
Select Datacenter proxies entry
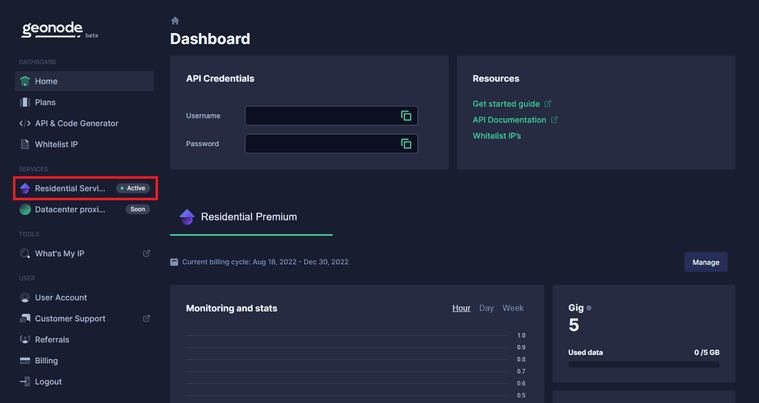85,209
